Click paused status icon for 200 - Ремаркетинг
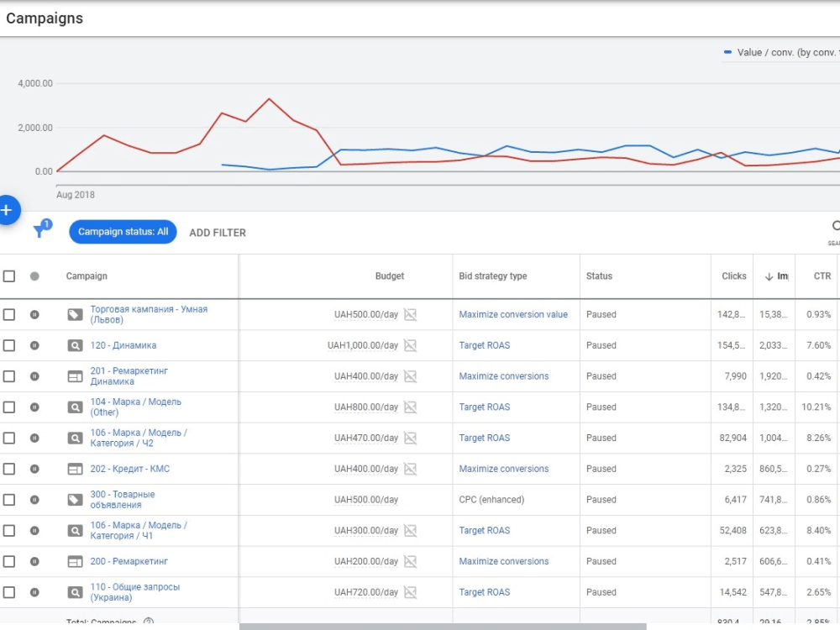Image resolution: width=840 pixels, height=630 pixels. click(x=34, y=561)
